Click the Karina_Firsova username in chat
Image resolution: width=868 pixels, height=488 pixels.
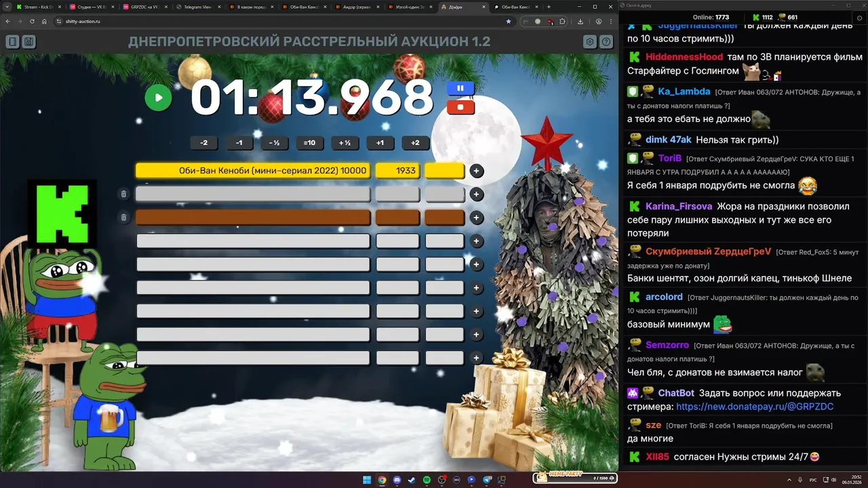pos(679,206)
